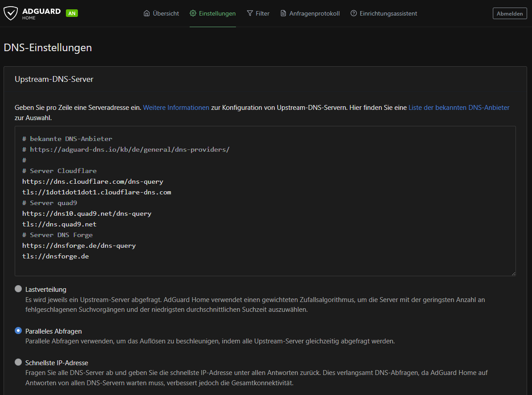Image resolution: width=532 pixels, height=395 pixels.
Task: Click the line tls://dnsforge.de
Action: [x=56, y=256]
